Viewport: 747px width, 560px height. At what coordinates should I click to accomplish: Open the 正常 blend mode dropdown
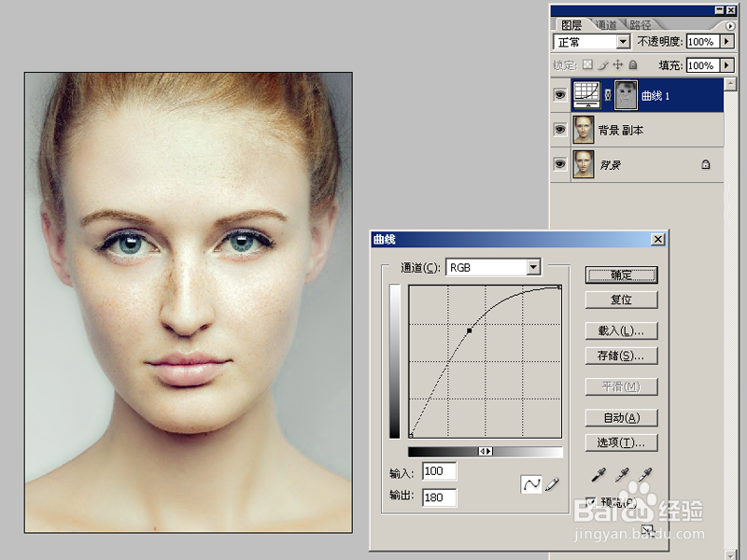pos(623,42)
